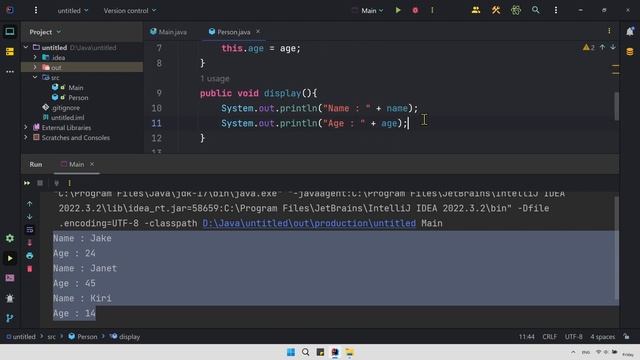Viewport: 640px width, 360px height.
Task: Click the 4 spaces indent setting
Action: [x=602, y=337]
